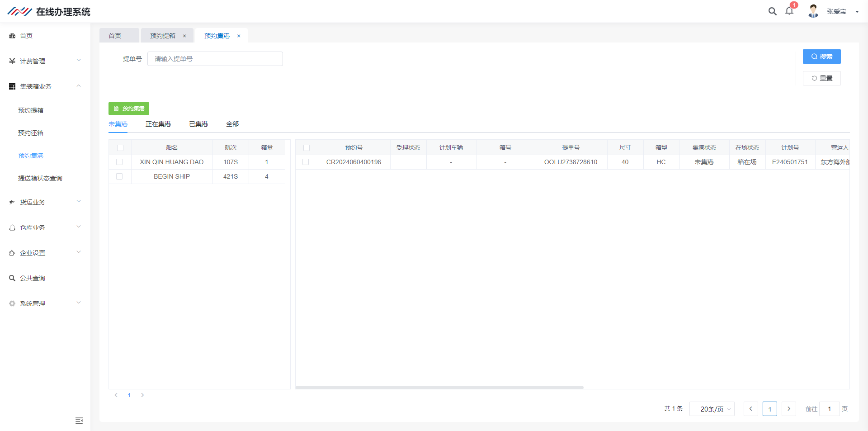Check the BEGIN SHIP row checkbox

point(119,176)
